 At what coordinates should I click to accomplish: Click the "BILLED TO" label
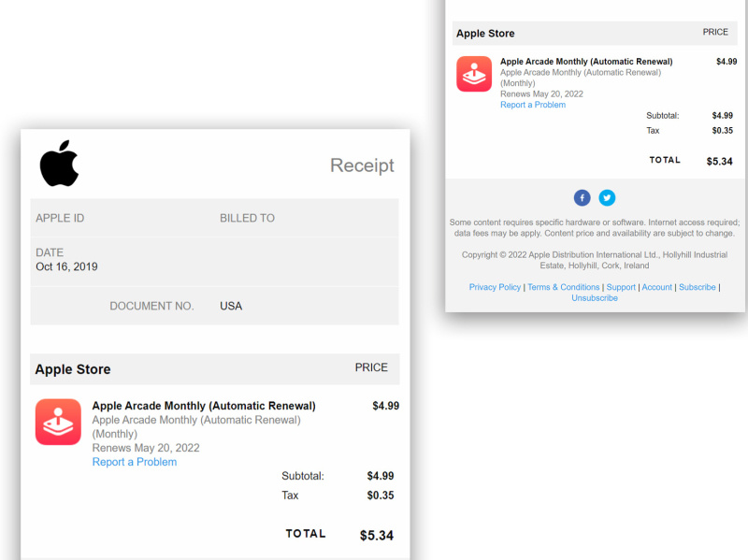(x=247, y=218)
